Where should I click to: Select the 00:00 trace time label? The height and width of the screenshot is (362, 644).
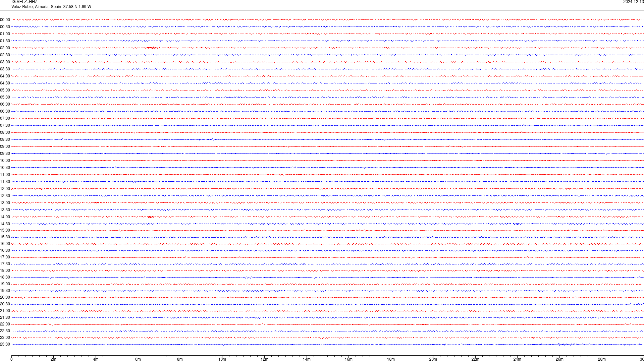point(5,20)
